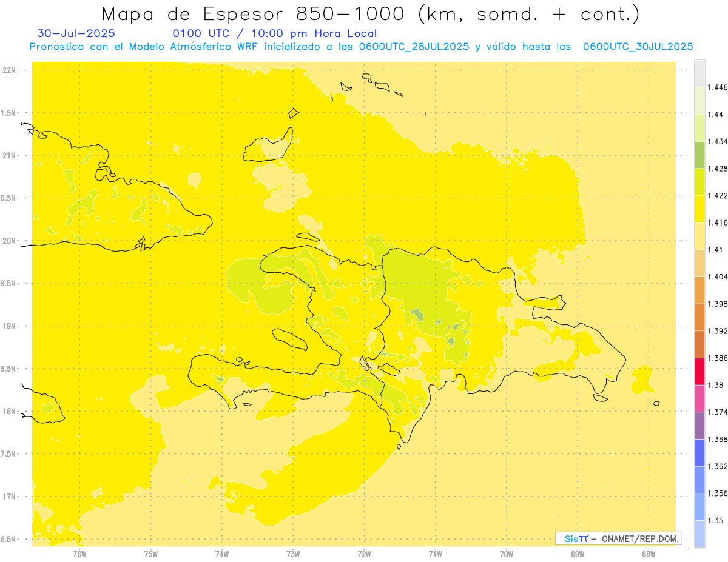Select the purple legend swatch above 1.368
Screen dimensions: 728x562
(699, 425)
